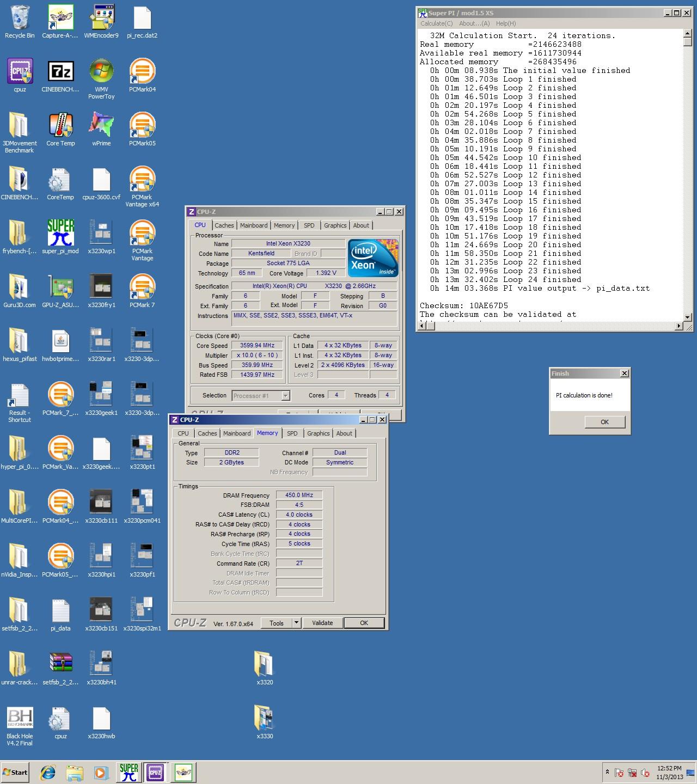Click Tools button in CPU-Z
The image size is (697, 784).
click(277, 623)
